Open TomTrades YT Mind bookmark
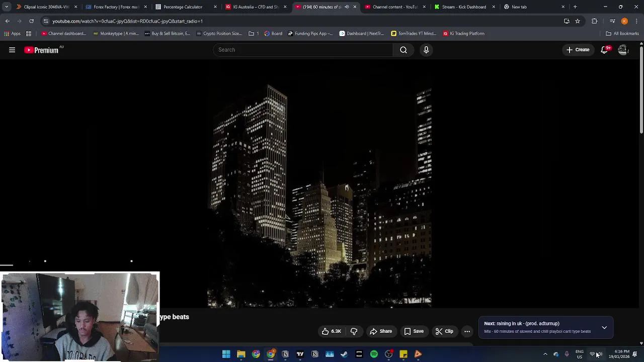The width and height of the screenshot is (644, 362). (414, 34)
